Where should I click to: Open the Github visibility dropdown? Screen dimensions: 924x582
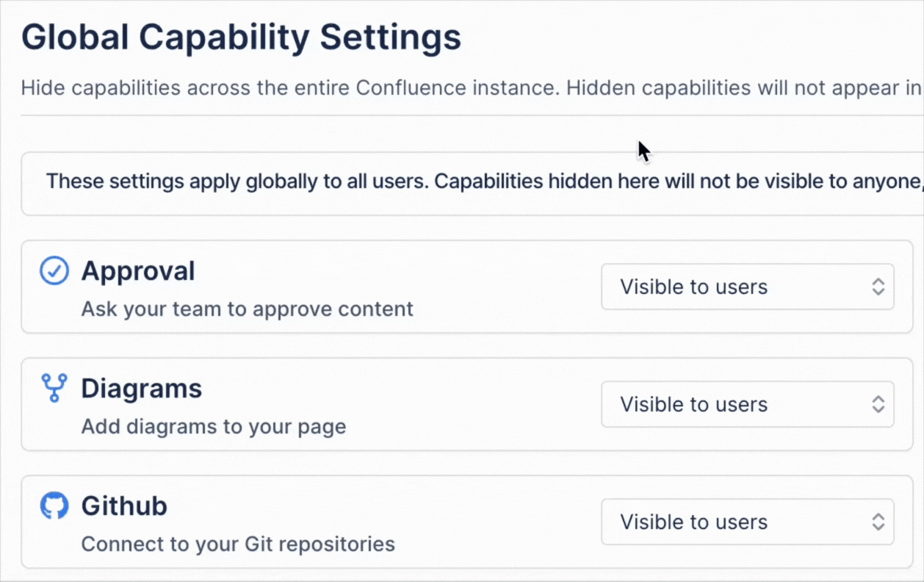click(x=747, y=522)
